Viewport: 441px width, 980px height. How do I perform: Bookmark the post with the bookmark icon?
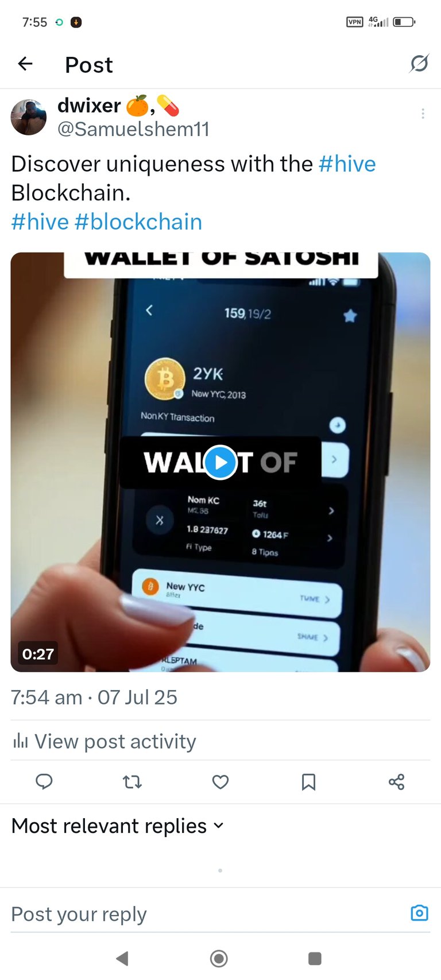point(308,781)
